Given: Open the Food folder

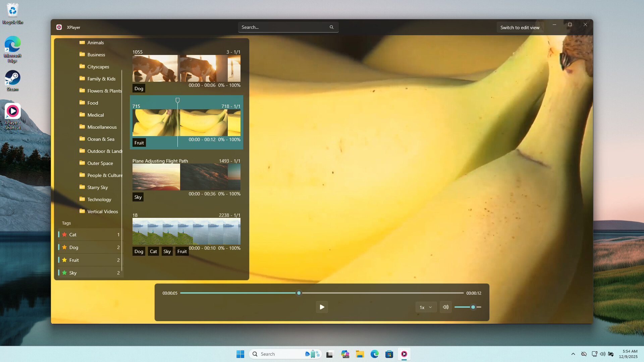Looking at the screenshot, I should (x=93, y=103).
